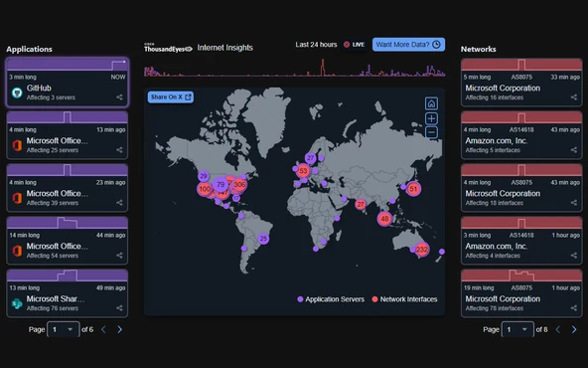Share the Microsoft Corporation card affecting 78 interfaces

[x=574, y=308]
